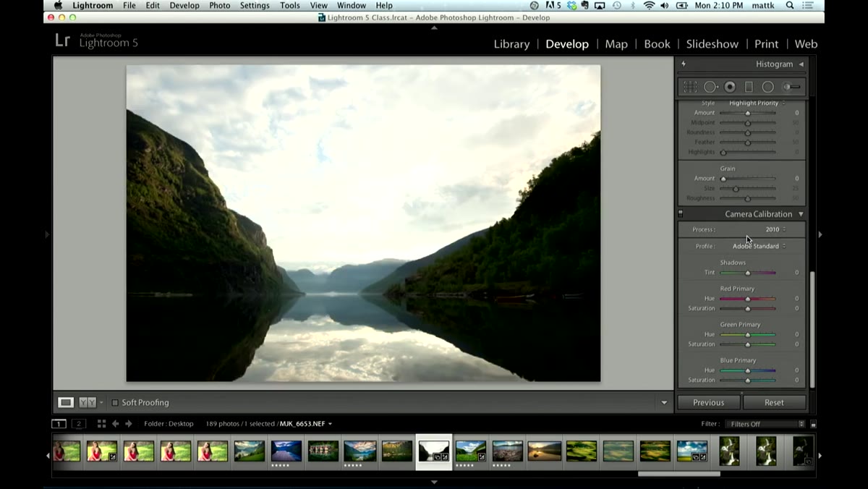
Task: Activate the Red Eye Correction tool
Action: coord(730,87)
